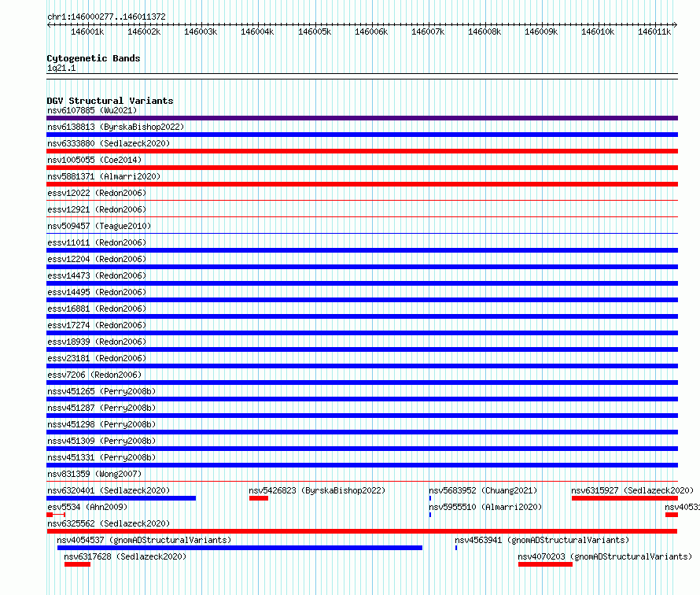Open essv12022 (Redon2006) variant entry
Viewport: 700px width, 595px height.
pyautogui.click(x=97, y=193)
